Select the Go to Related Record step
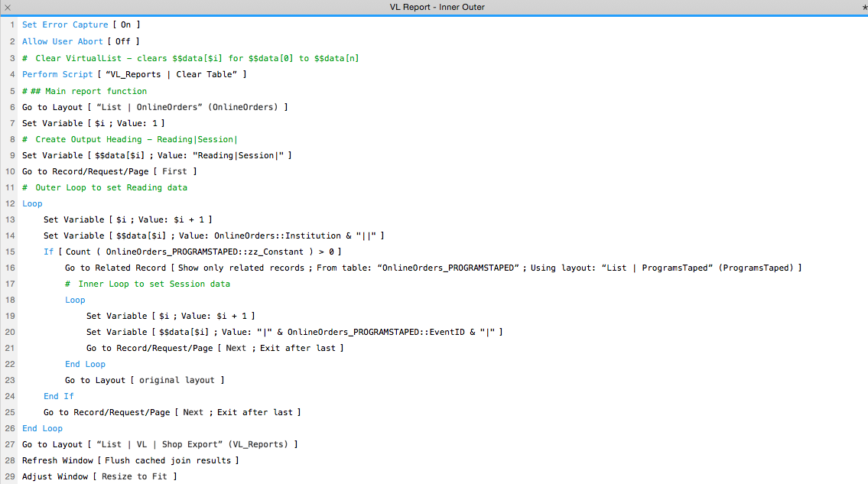 coord(432,268)
